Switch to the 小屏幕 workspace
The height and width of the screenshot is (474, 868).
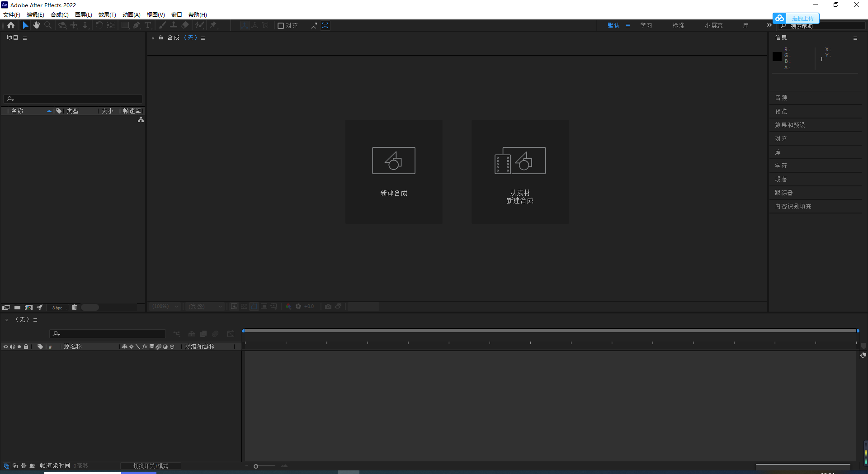713,26
